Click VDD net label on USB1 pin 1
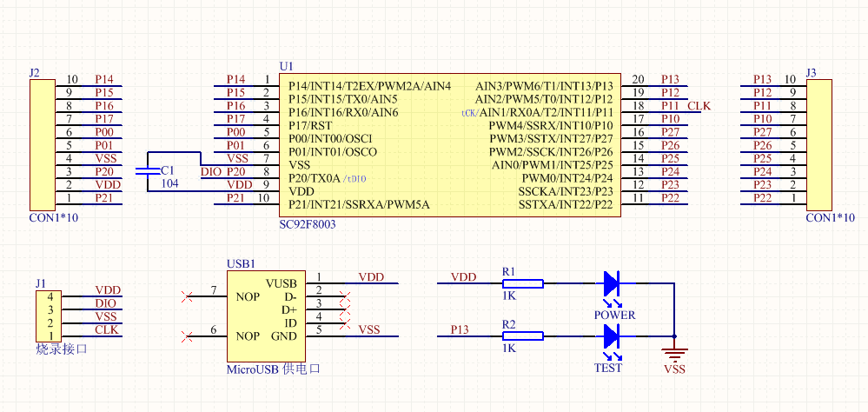Screen dimensions: 868x412 [370, 277]
